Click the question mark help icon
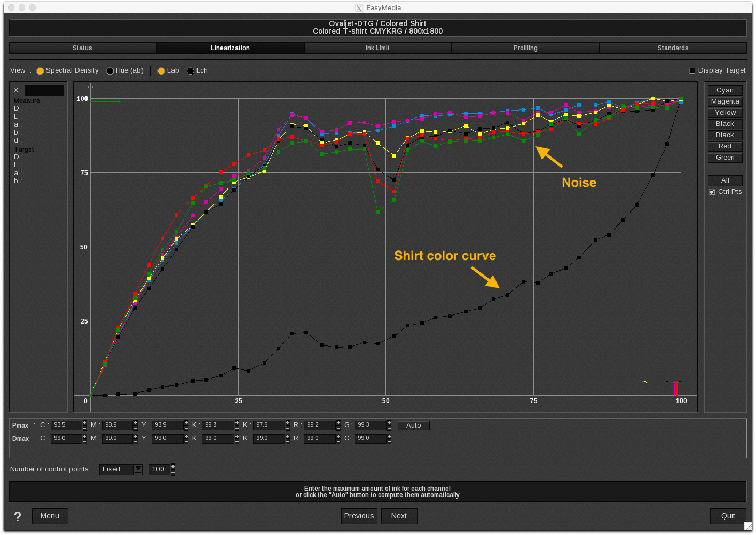The image size is (756, 535). (18, 516)
